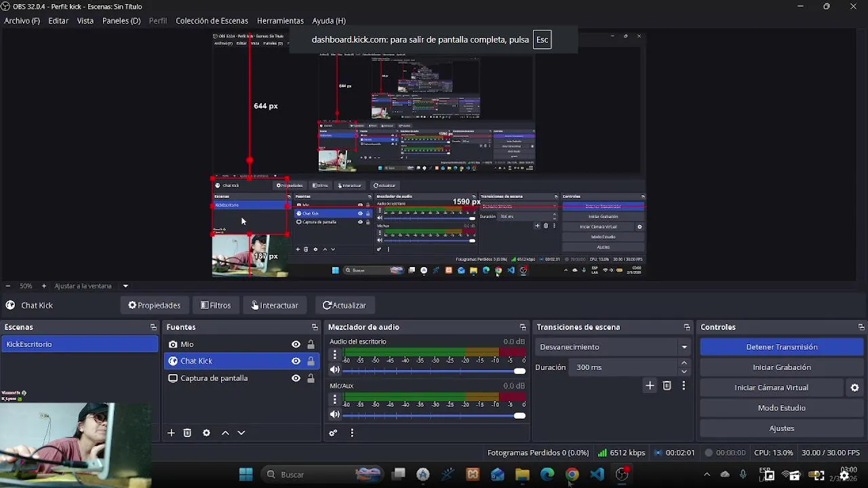Add a scene transition with plus icon

coord(650,386)
